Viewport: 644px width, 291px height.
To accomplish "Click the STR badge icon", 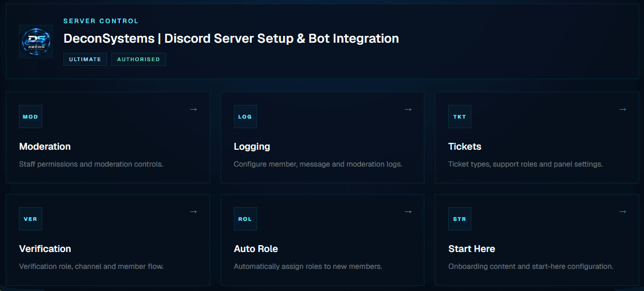I will tap(460, 219).
